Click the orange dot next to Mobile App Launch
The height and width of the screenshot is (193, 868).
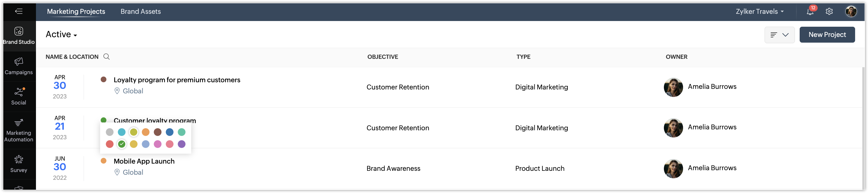pyautogui.click(x=104, y=161)
